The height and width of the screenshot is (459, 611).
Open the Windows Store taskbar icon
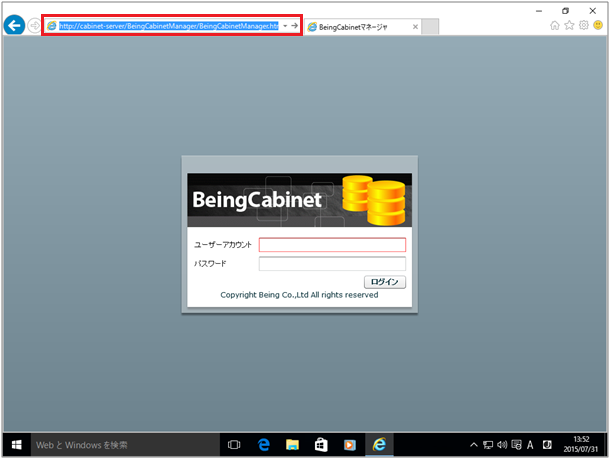[x=321, y=445]
